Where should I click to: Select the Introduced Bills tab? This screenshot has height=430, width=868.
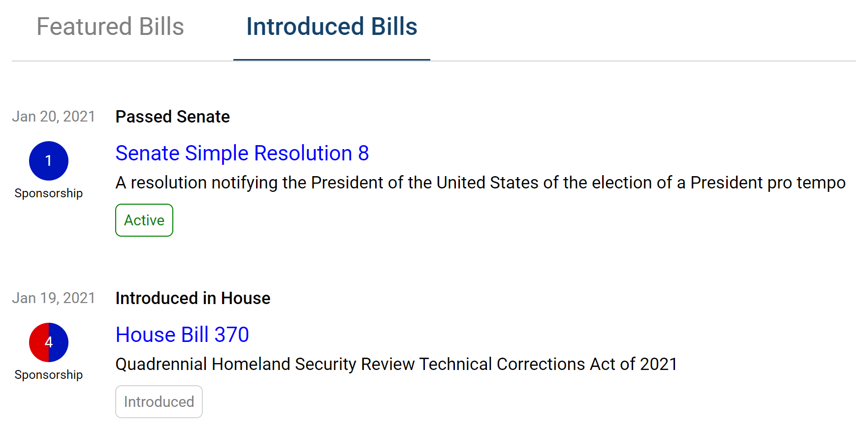click(x=331, y=27)
